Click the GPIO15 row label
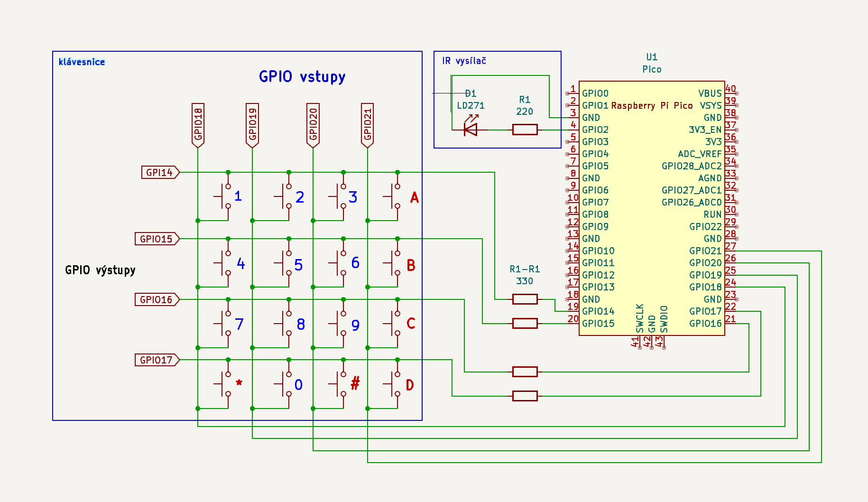 click(157, 239)
